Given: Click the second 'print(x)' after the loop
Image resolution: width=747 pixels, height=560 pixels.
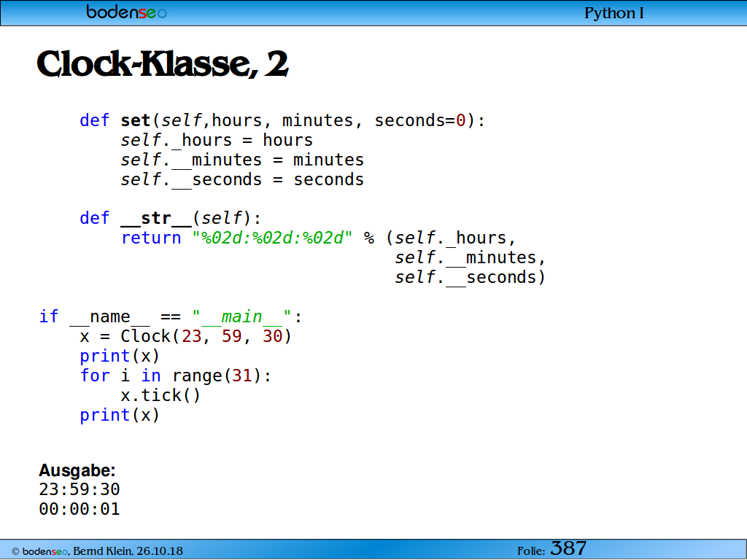Looking at the screenshot, I should [120, 415].
